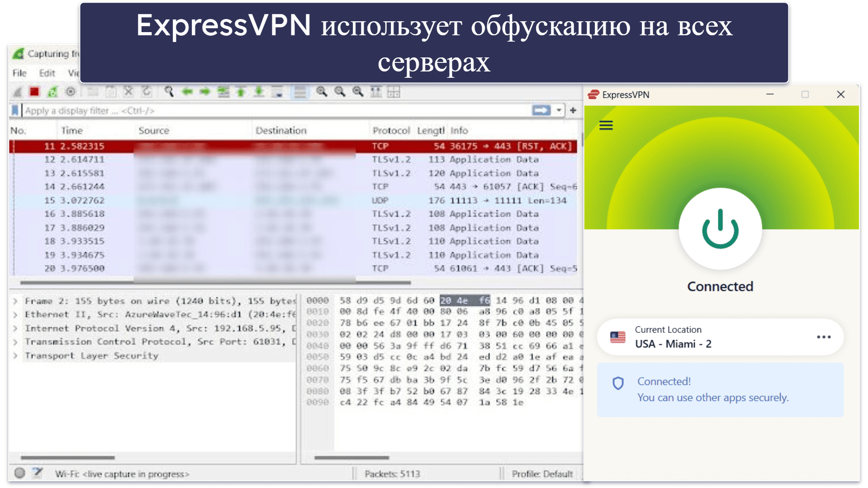Click Current Location USA - Miami - 2
The image size is (868, 488).
click(720, 337)
